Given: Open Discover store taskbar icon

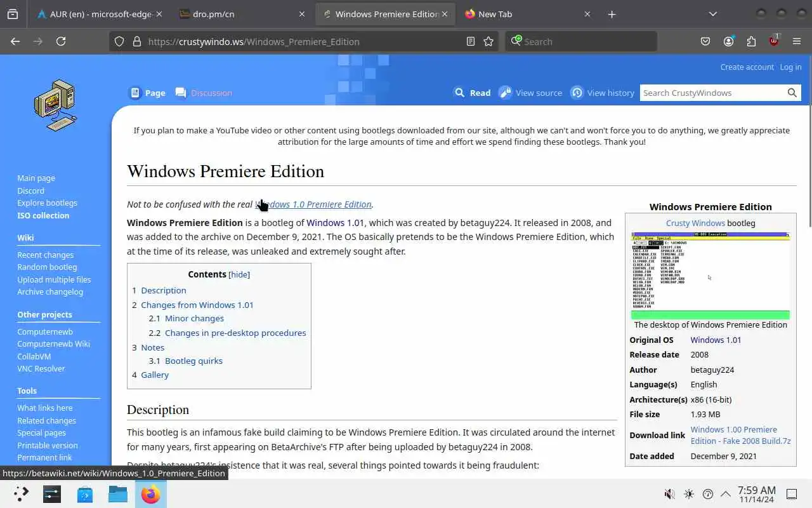Looking at the screenshot, I should pyautogui.click(x=85, y=493).
